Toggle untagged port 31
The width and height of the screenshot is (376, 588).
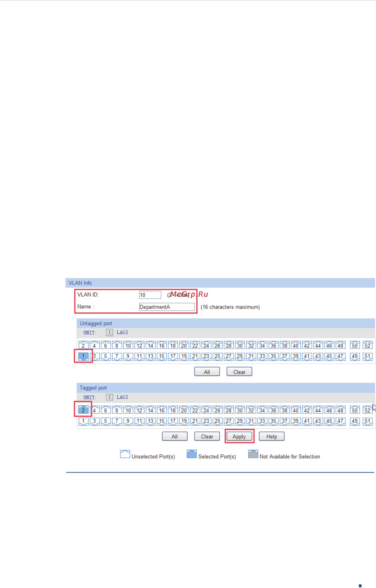[251, 356]
